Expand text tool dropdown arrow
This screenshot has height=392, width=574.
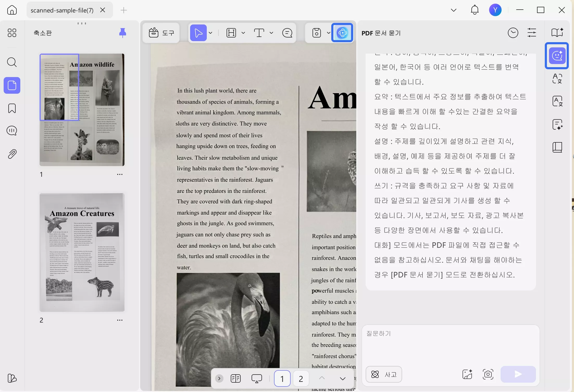(x=271, y=33)
